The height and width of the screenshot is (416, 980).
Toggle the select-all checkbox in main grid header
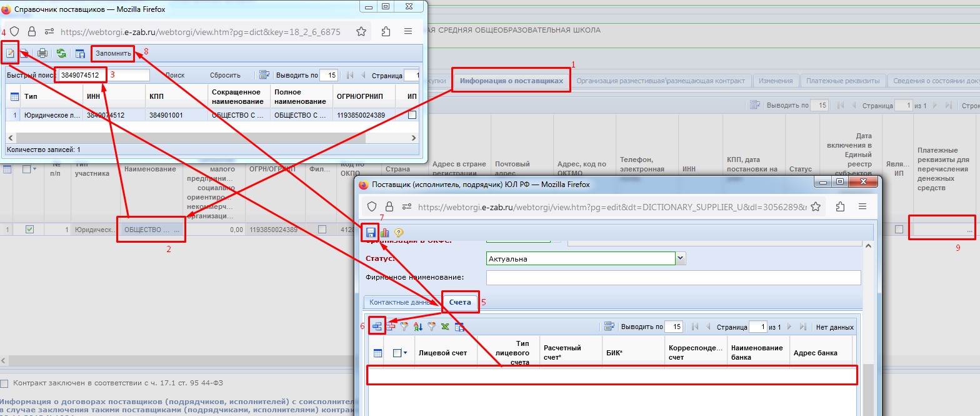point(26,170)
